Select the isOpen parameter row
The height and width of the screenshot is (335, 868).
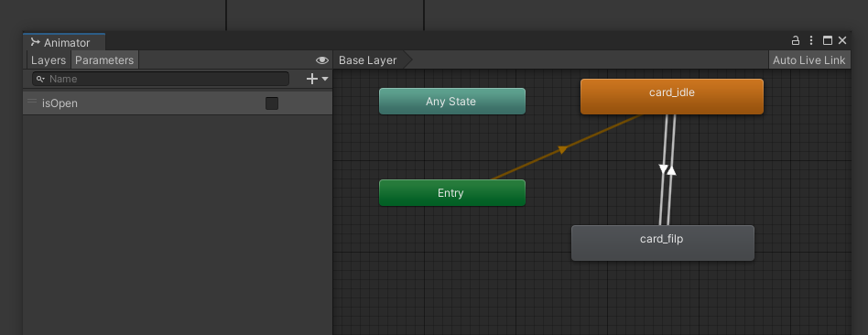(177, 103)
